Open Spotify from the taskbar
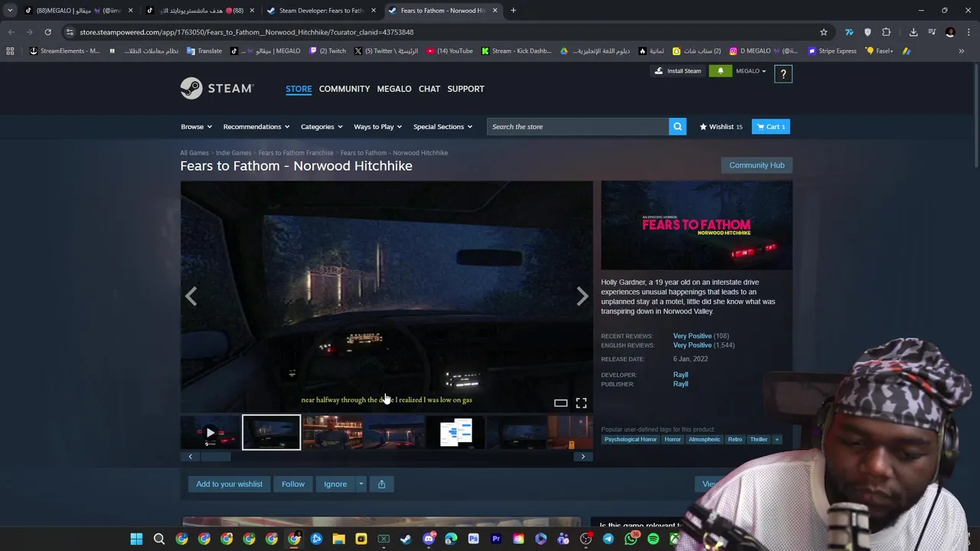This screenshot has width=980, height=551. (x=653, y=539)
